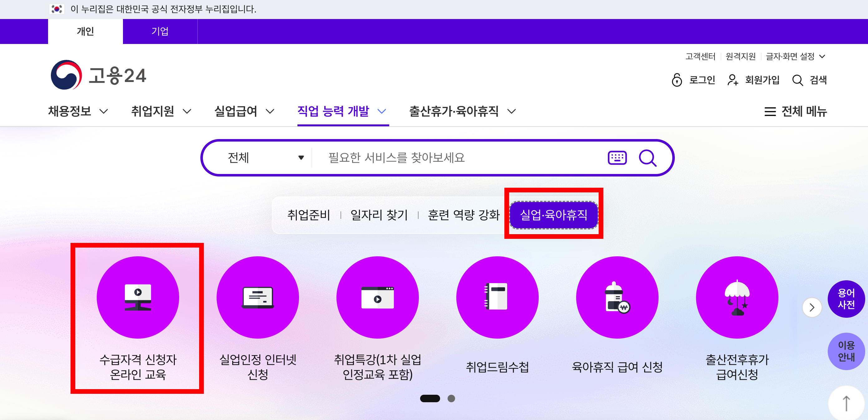Switch to the 개인 tab
The image size is (868, 420).
pos(85,31)
